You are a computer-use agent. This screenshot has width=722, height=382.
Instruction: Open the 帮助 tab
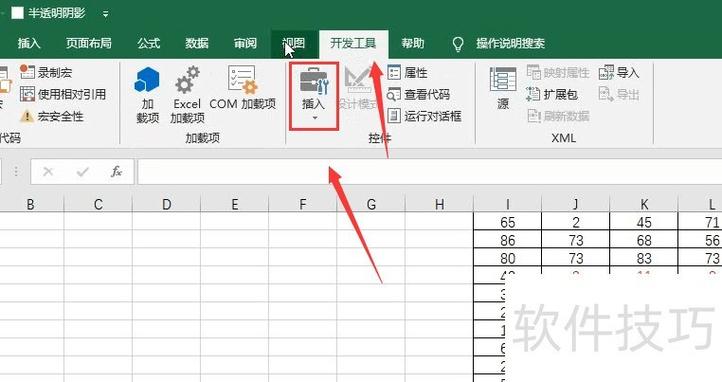coord(413,43)
